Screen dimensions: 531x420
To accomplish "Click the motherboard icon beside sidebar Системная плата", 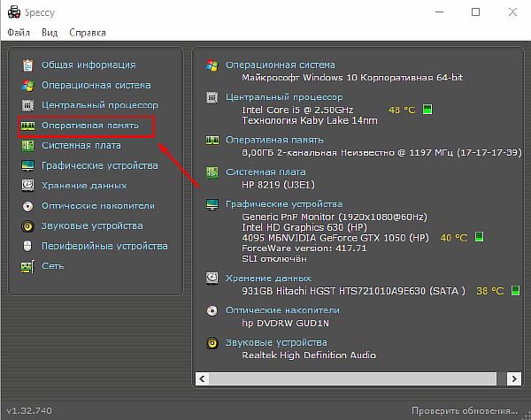I will [27, 146].
